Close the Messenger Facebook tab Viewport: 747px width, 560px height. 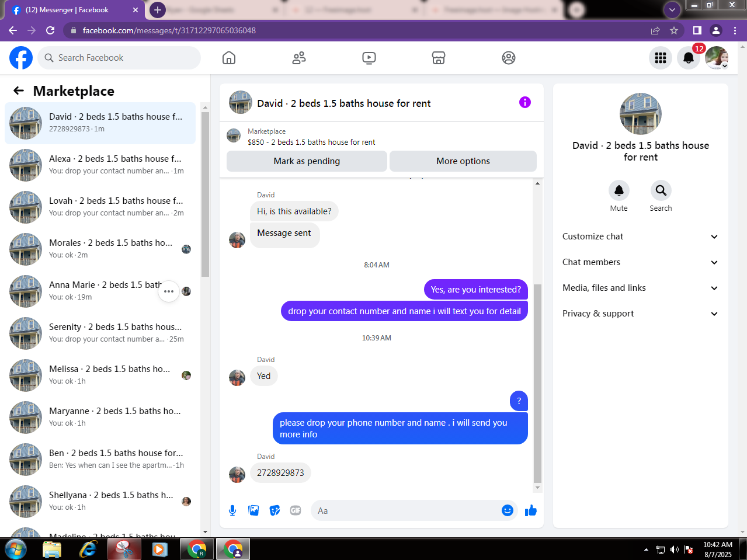pyautogui.click(x=135, y=10)
